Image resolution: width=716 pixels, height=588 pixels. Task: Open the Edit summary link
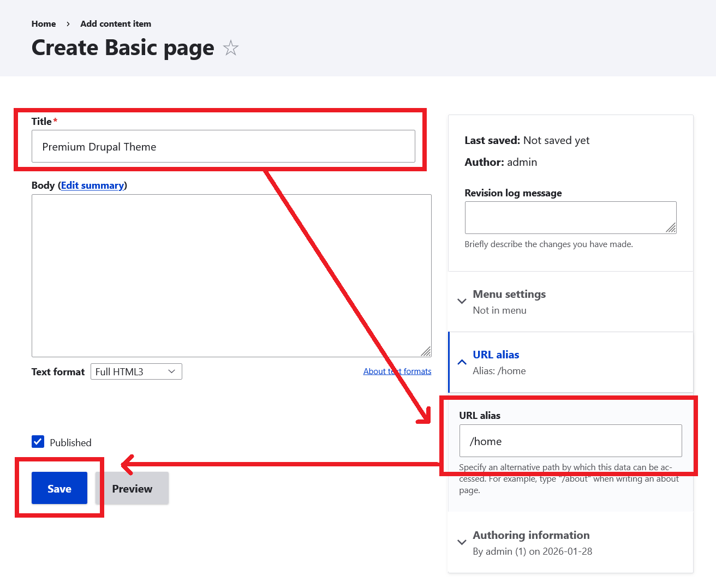point(92,185)
